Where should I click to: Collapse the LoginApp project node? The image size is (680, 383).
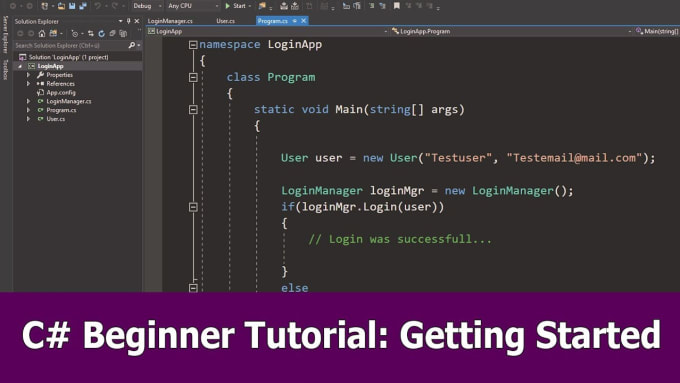(20, 66)
